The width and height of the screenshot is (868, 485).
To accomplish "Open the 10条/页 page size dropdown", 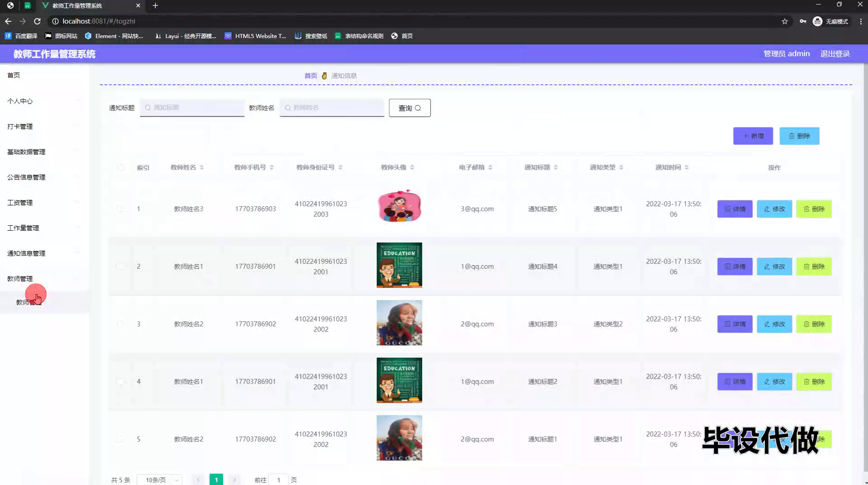I will coord(160,480).
